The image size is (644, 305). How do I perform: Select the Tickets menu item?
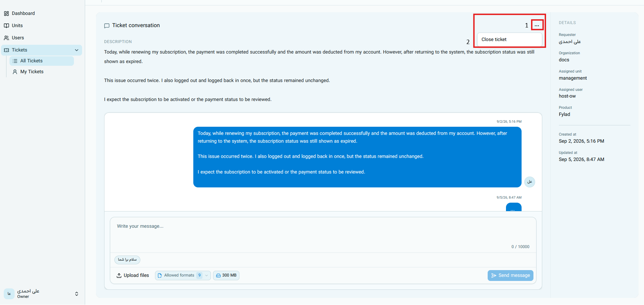pyautogui.click(x=41, y=50)
